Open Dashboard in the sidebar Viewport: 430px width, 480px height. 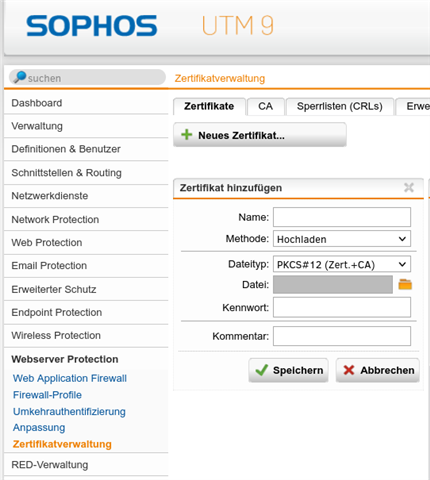pyautogui.click(x=86, y=103)
